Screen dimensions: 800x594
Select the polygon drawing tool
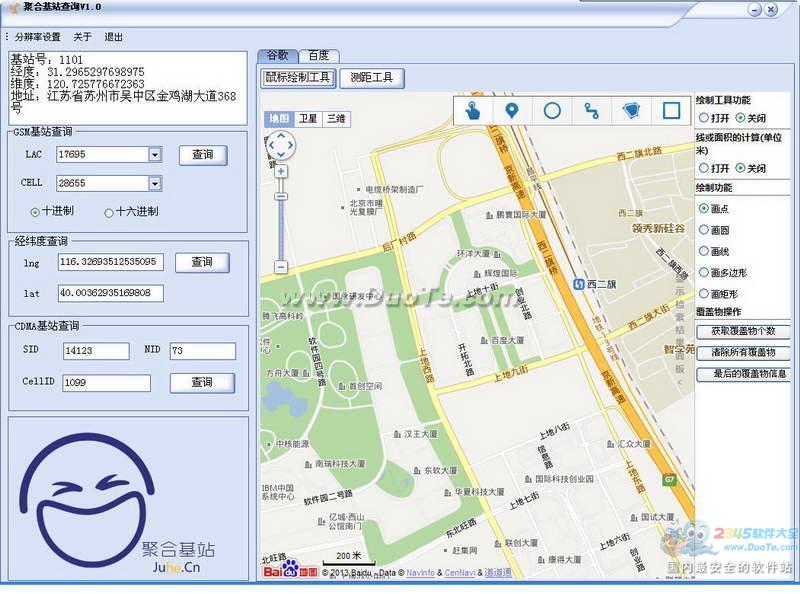pos(631,110)
